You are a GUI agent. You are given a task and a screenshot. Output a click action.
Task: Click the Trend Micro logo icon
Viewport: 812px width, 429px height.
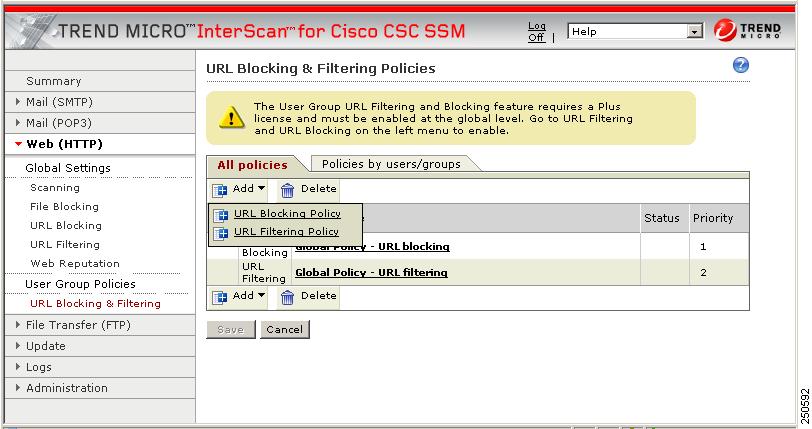click(x=724, y=30)
